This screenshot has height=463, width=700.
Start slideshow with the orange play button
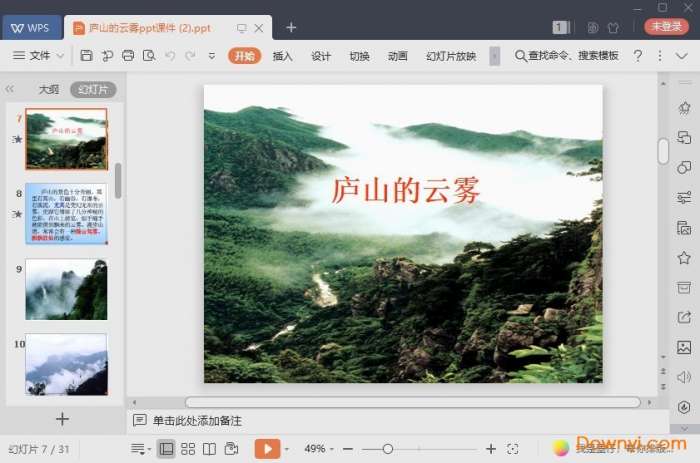[267, 449]
